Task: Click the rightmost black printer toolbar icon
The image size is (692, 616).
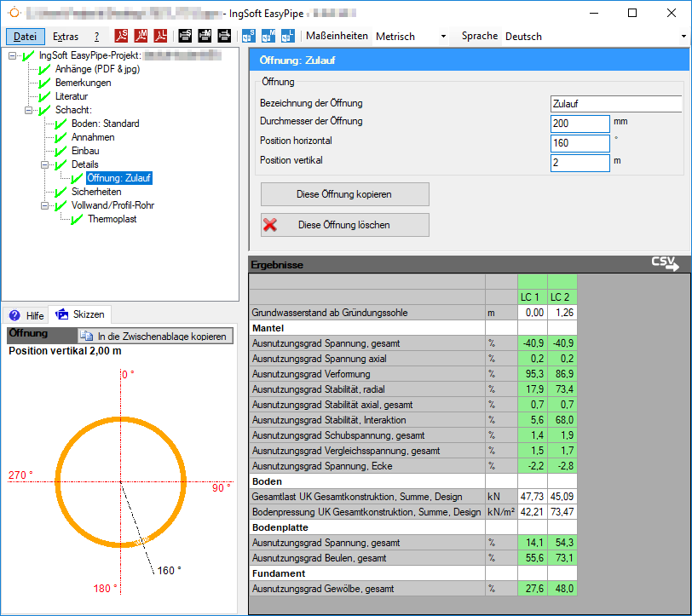Action: point(223,36)
